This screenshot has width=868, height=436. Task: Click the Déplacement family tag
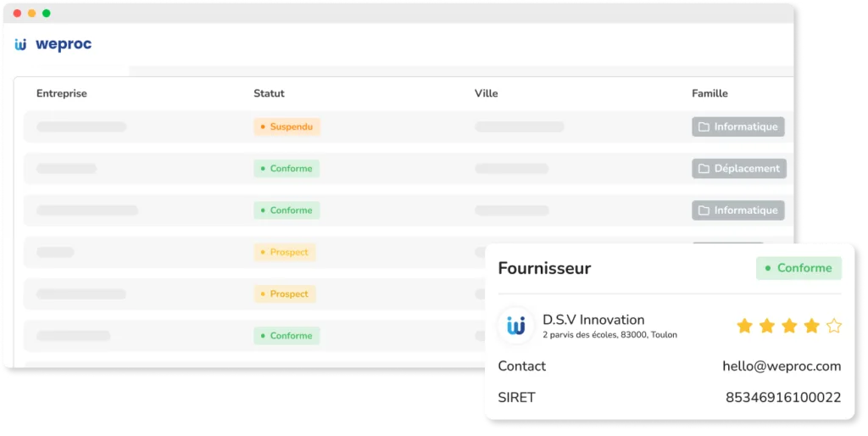[x=738, y=169]
